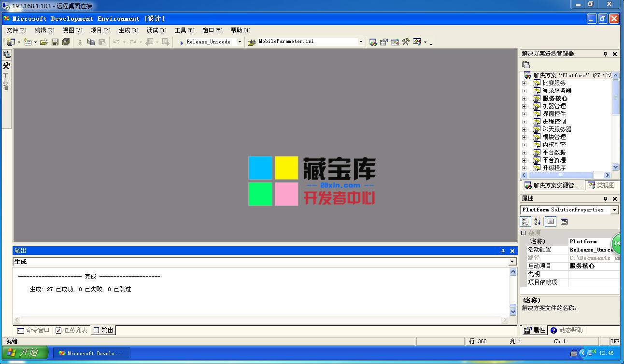Screen dimensions: 624x364
Task: Click the Save All toolbar icon
Action: click(66, 42)
